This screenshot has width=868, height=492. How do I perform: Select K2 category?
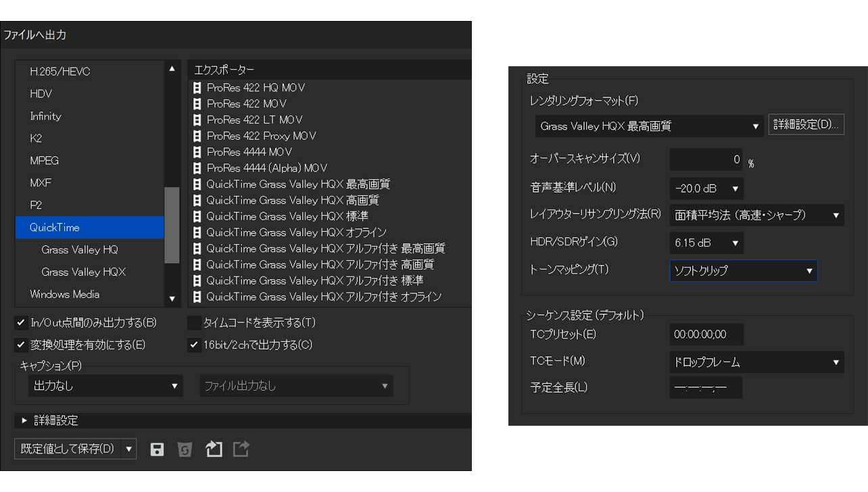point(89,139)
